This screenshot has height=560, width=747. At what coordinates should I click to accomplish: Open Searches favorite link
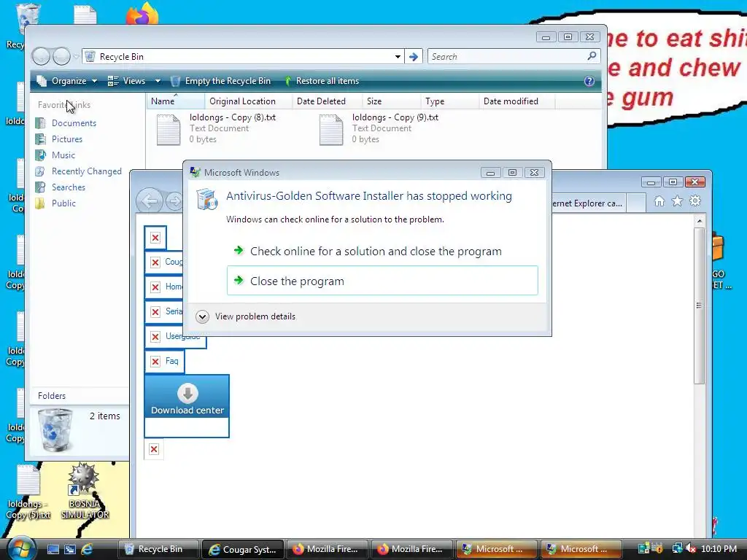coord(60,187)
